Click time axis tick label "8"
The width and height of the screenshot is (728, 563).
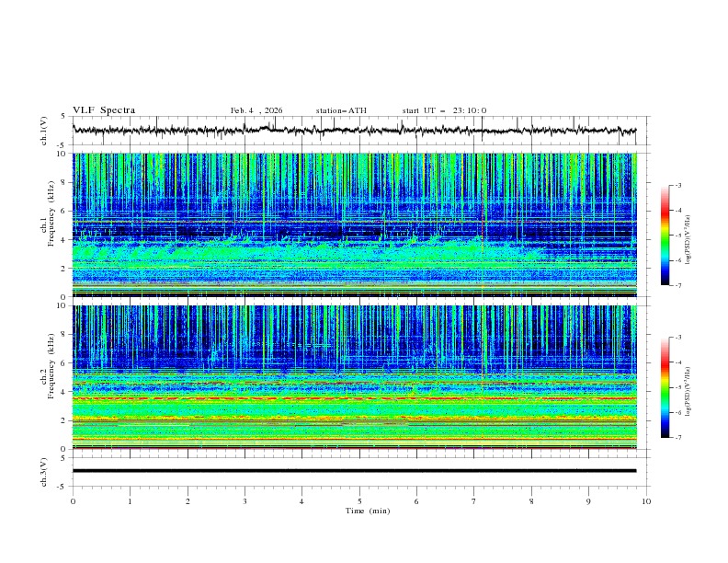click(531, 501)
